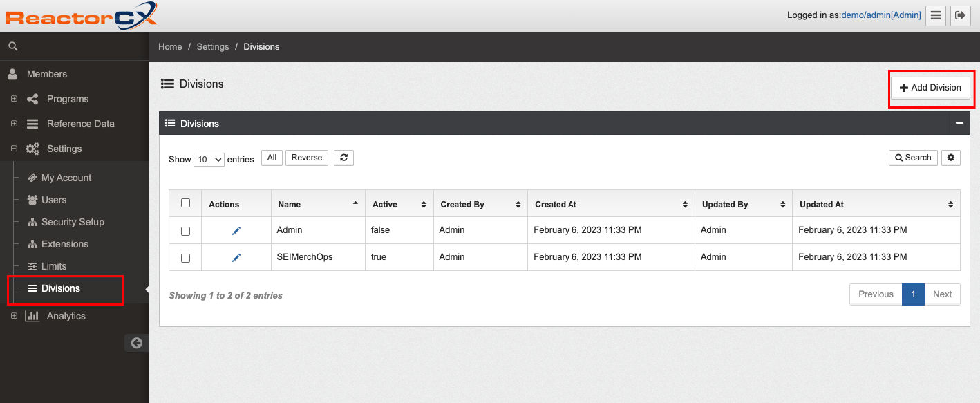
Task: Click the Home breadcrumb link
Action: [x=170, y=47]
